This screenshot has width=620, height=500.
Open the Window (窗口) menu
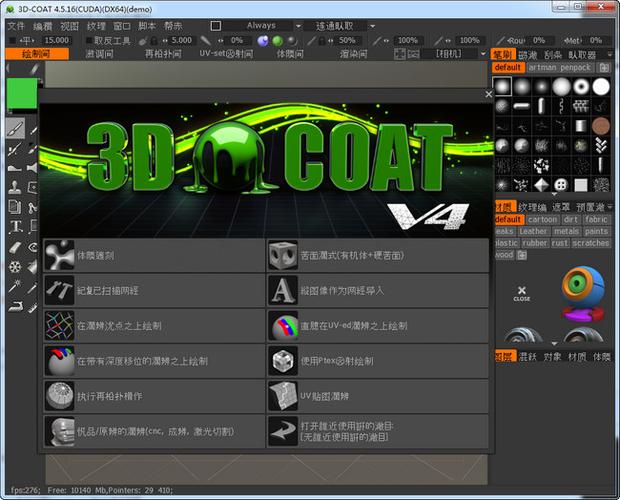[x=121, y=26]
